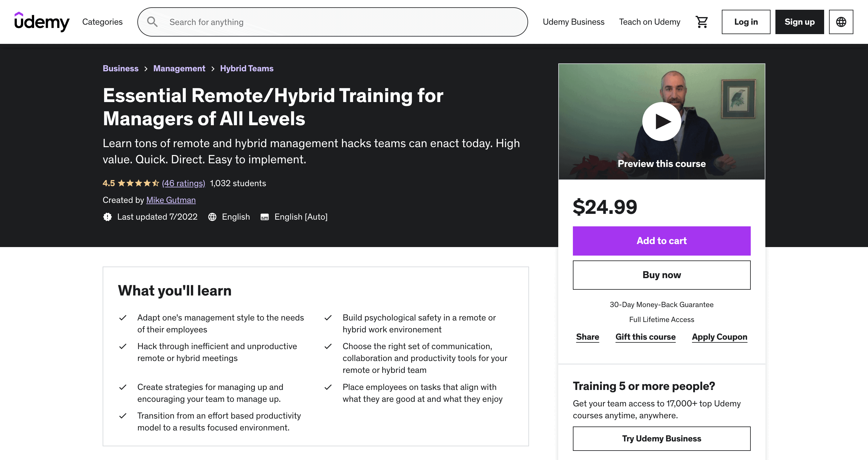Click the breadcrumb chevron after Management
Viewport: 868px width, 460px height.
click(x=212, y=68)
